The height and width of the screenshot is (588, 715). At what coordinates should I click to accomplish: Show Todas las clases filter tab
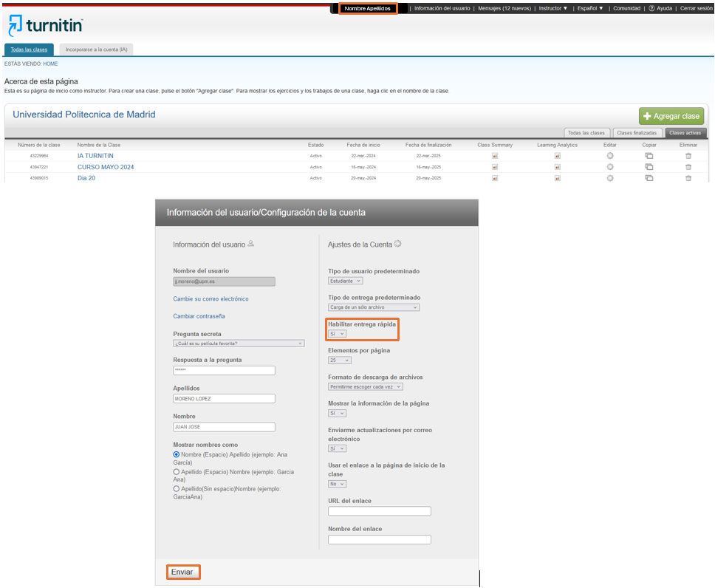pos(586,133)
